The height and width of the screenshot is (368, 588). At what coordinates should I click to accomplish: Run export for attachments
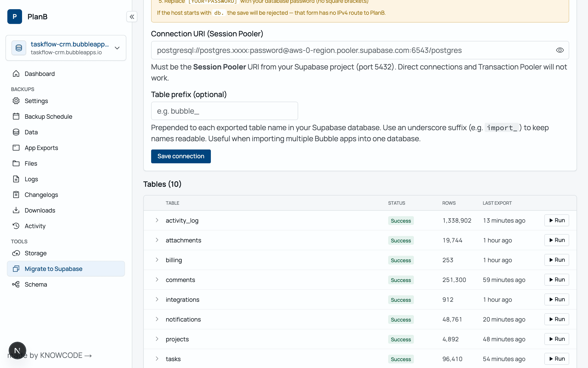(556, 240)
